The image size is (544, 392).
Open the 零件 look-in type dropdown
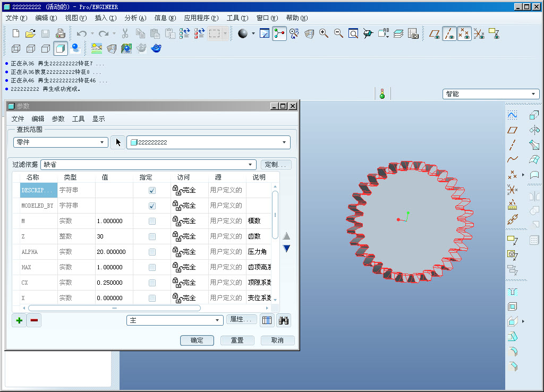pyautogui.click(x=61, y=142)
